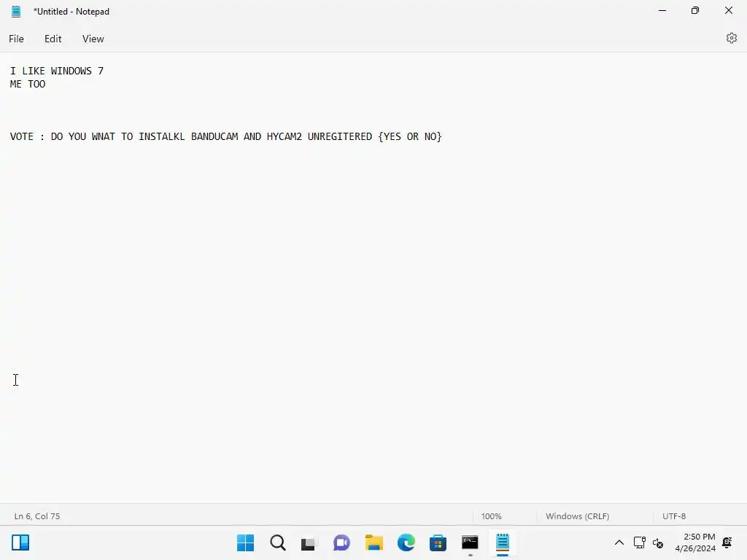Open the View menu

coord(93,39)
